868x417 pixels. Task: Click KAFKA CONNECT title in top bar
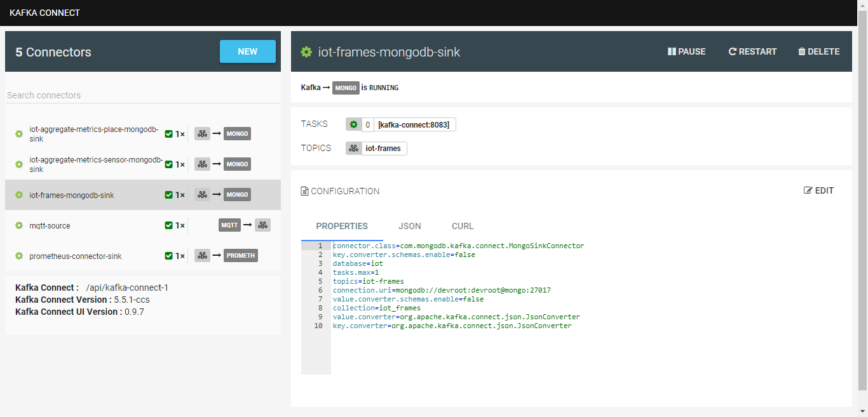(x=45, y=13)
